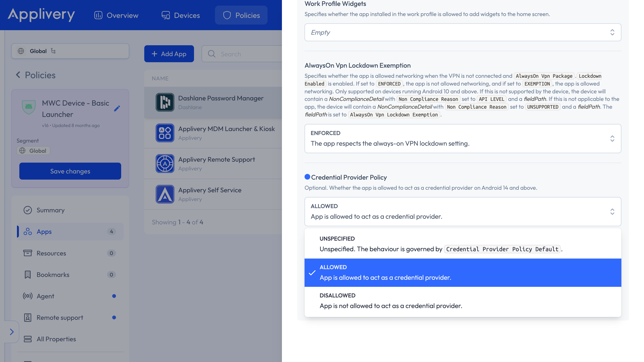This screenshot has height=362, width=644.
Task: Click the Global segment selector
Action: point(70,51)
